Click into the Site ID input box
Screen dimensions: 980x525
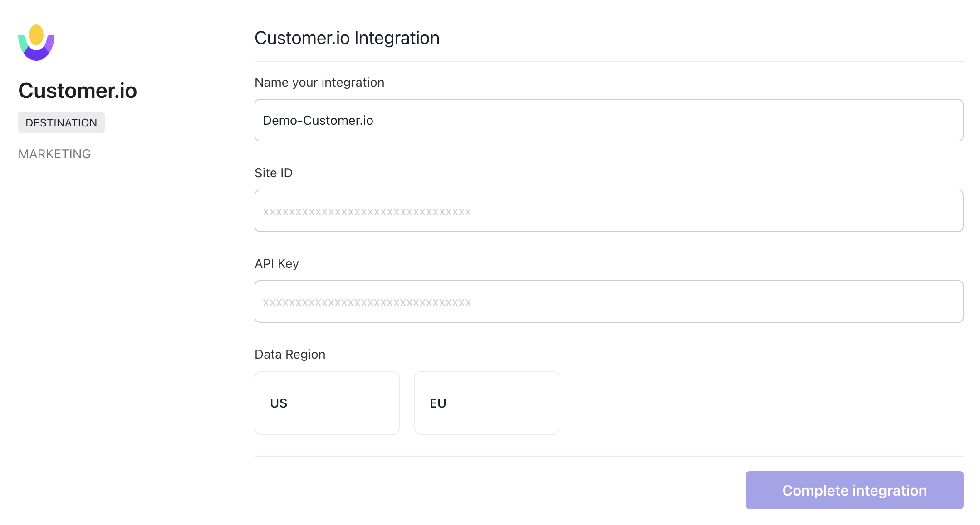pos(609,211)
